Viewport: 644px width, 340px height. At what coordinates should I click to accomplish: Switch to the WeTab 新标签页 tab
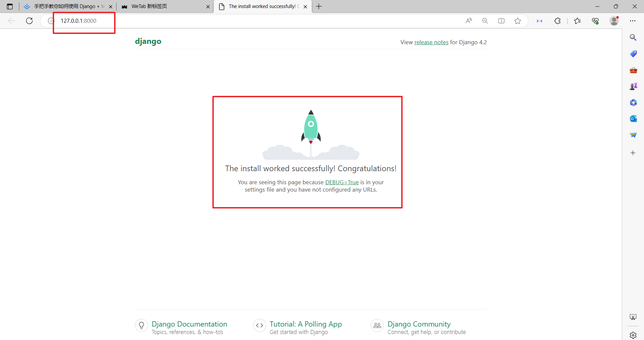(165, 6)
